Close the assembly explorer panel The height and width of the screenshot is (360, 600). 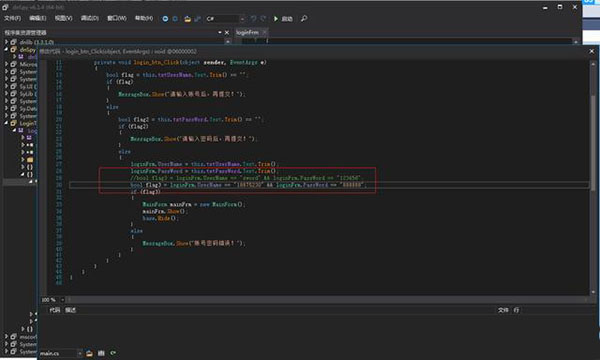[x=227, y=33]
